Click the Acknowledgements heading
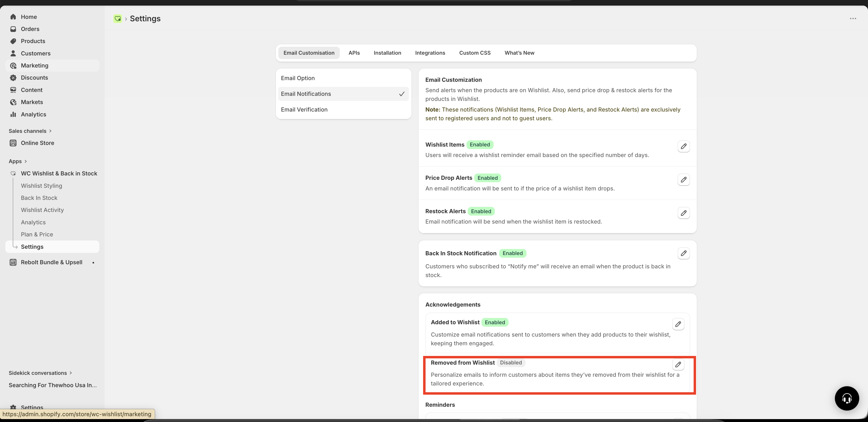 [x=453, y=305]
